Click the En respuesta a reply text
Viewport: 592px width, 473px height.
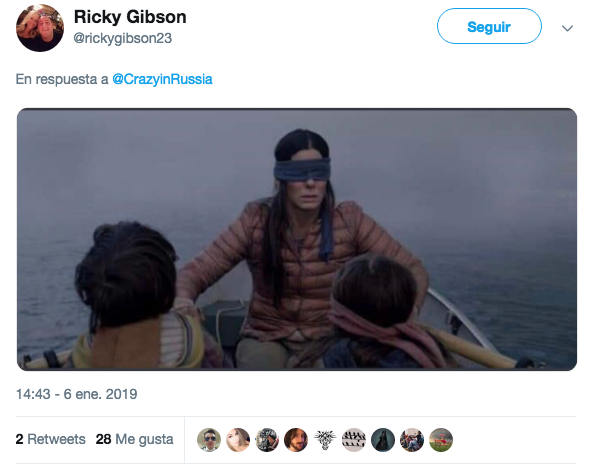[62, 79]
